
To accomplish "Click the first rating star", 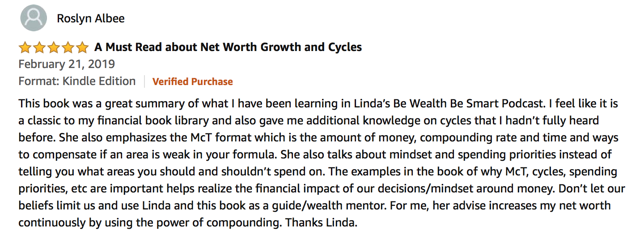I will point(25,47).
